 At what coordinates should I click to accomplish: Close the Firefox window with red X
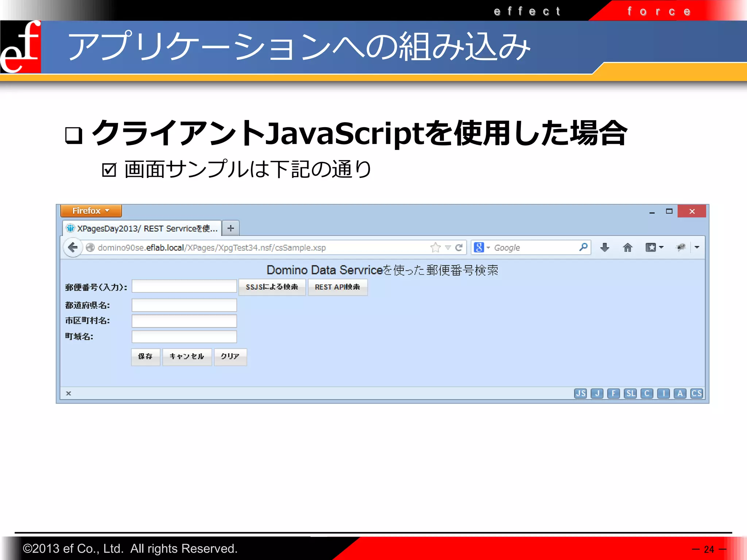[x=692, y=211]
